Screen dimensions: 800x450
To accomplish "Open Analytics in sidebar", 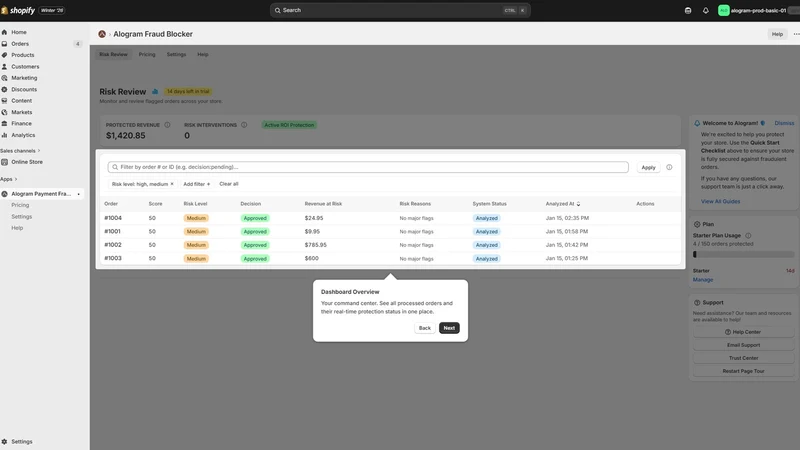I will tap(23, 135).
